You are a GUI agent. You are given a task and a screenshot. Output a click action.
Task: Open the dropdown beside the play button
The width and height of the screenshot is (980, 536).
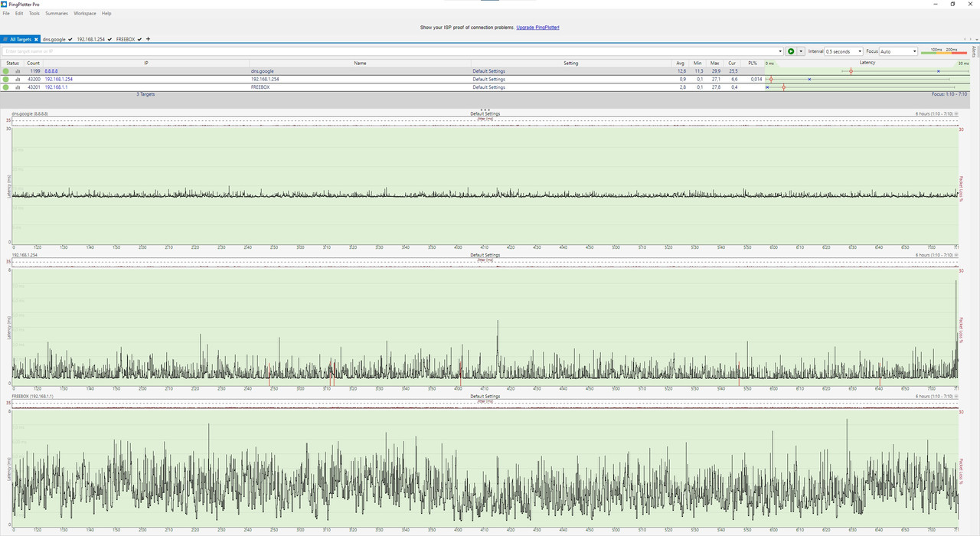801,51
